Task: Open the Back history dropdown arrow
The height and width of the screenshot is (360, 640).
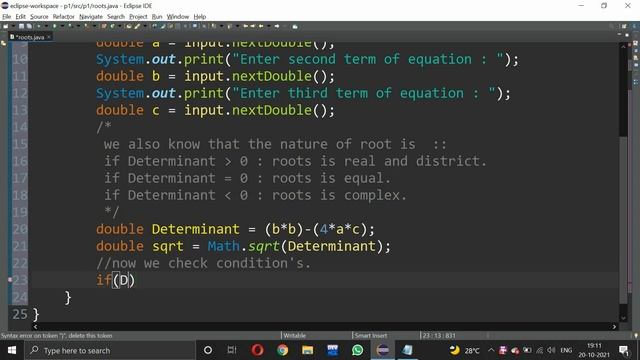Action: click(x=269, y=26)
